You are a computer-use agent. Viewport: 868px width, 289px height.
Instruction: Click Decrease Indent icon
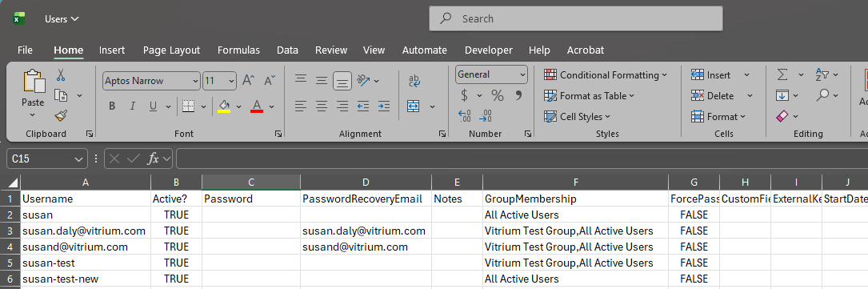(x=363, y=106)
